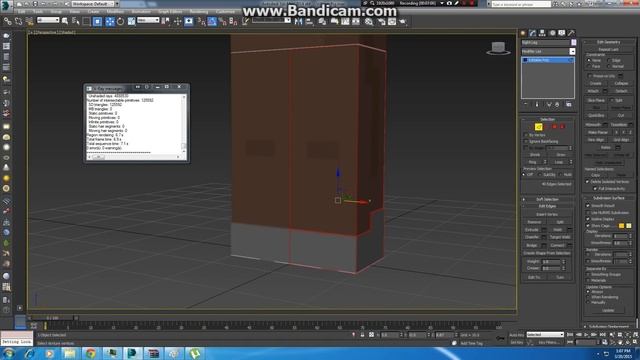Screen dimensions: 640x360
Task: Collapse the Subdivision Surface rollout
Action: pos(608,198)
